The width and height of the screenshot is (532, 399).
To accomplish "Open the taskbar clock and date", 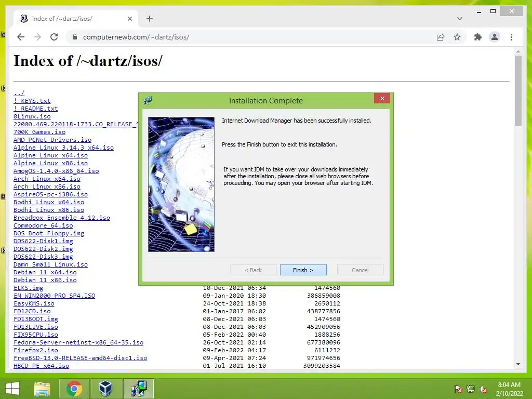I will pos(509,389).
